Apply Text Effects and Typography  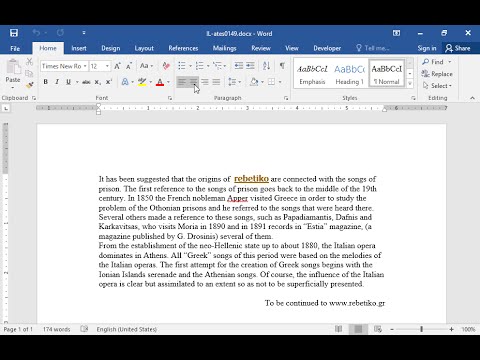(x=125, y=82)
